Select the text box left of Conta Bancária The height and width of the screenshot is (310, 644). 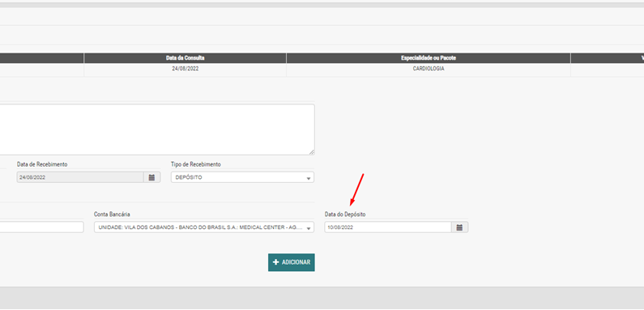[41, 227]
